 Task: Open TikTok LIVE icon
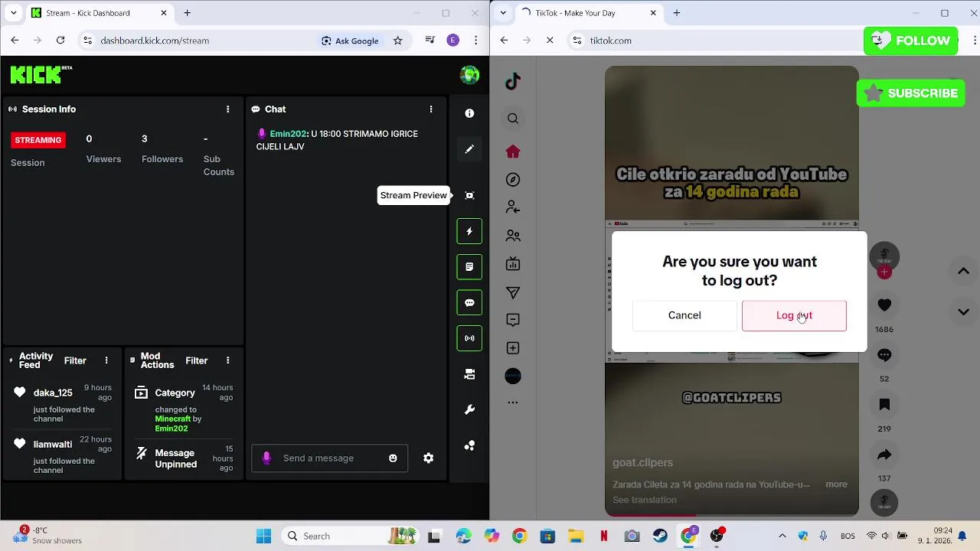coord(513,264)
